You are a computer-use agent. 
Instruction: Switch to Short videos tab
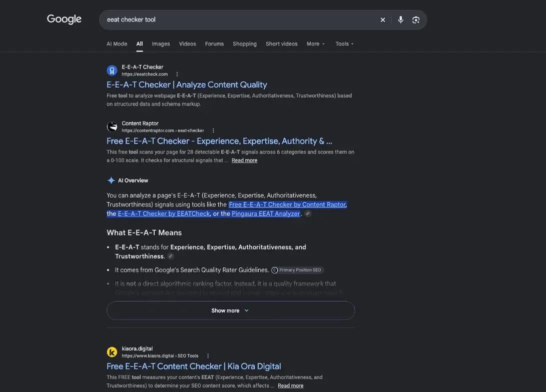click(x=281, y=44)
